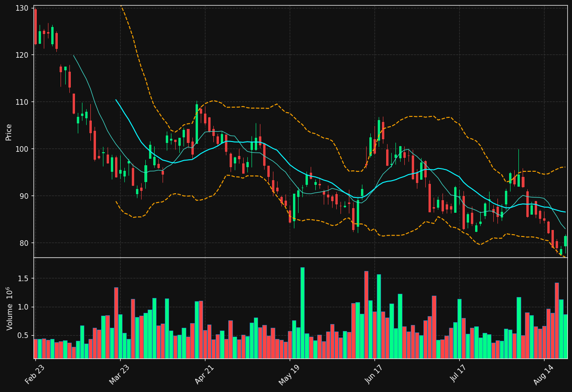Screen dimensions: 572x392
Task: Click the 120 price axis label
Action: (23, 55)
